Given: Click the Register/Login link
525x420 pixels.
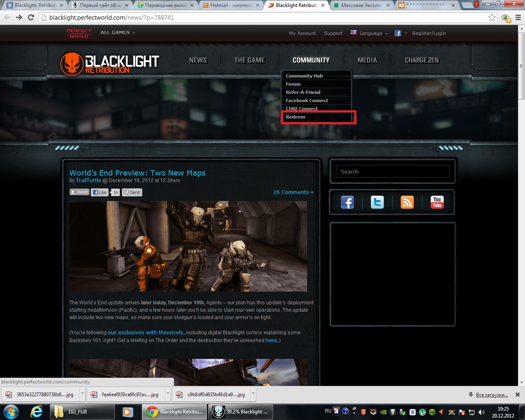Looking at the screenshot, I should [x=429, y=33].
